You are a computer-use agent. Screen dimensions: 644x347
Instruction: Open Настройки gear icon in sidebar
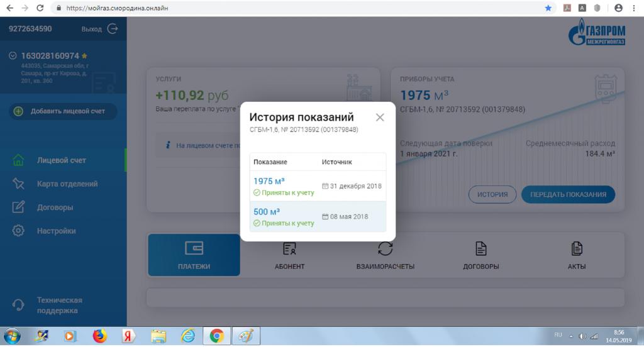[x=18, y=231]
